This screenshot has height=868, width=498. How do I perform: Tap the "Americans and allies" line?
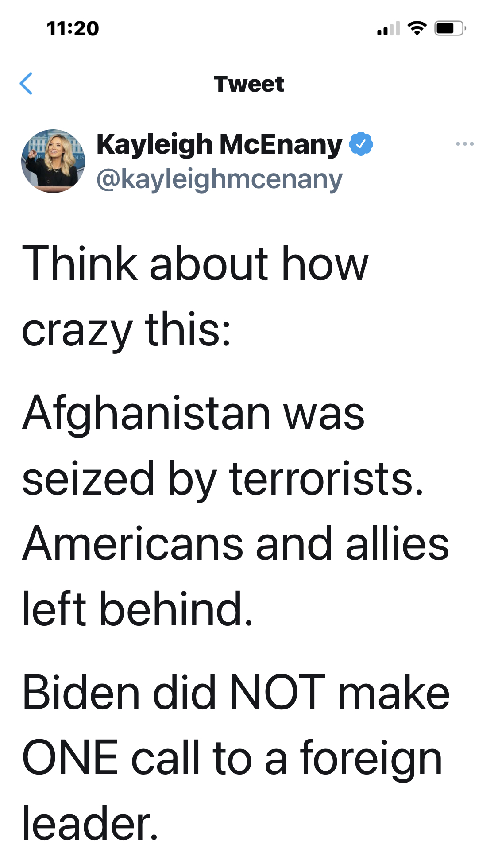(235, 544)
